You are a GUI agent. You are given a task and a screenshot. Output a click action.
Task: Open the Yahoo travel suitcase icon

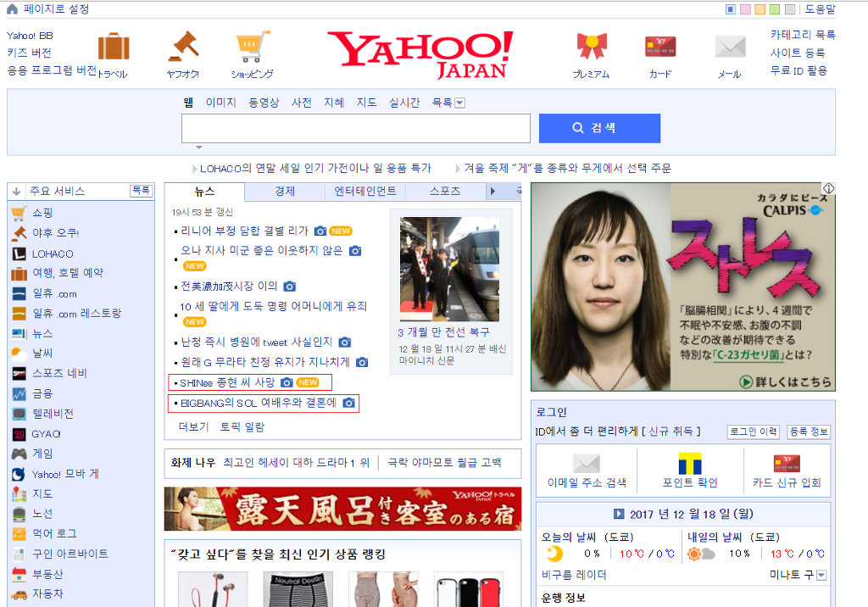point(114,47)
